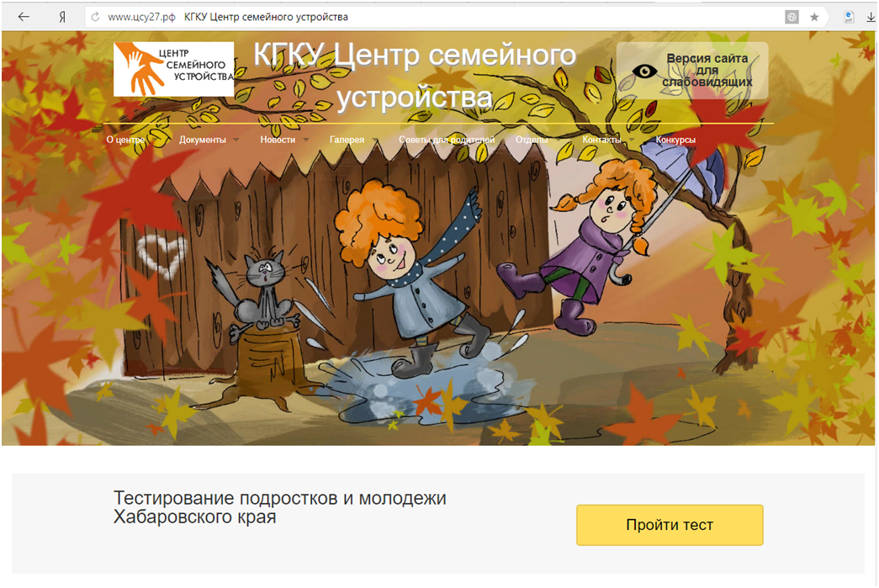Click the browser back arrow
Screen dimensions: 879x588
[x=24, y=17]
